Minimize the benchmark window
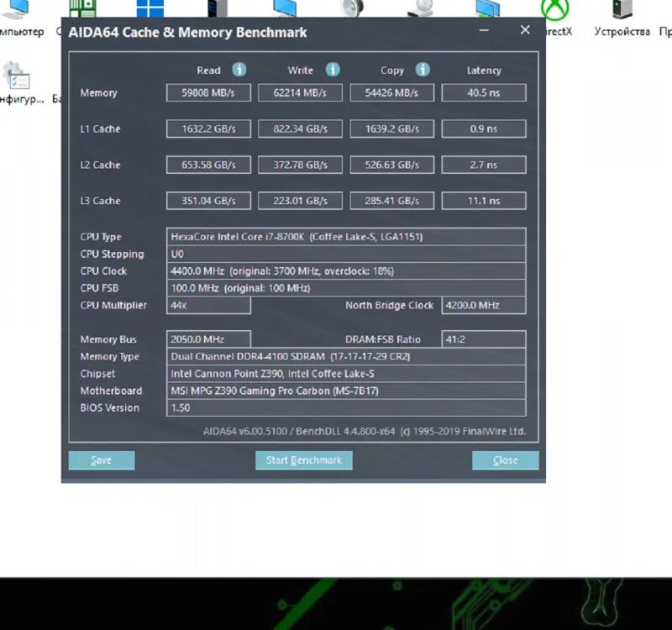 click(x=484, y=30)
